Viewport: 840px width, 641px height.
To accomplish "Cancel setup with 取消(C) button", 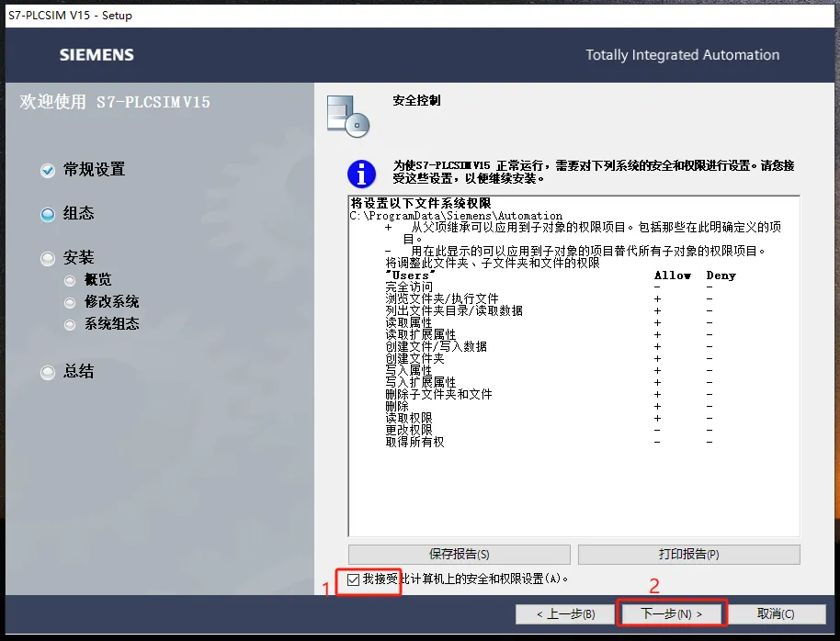I will [x=775, y=613].
